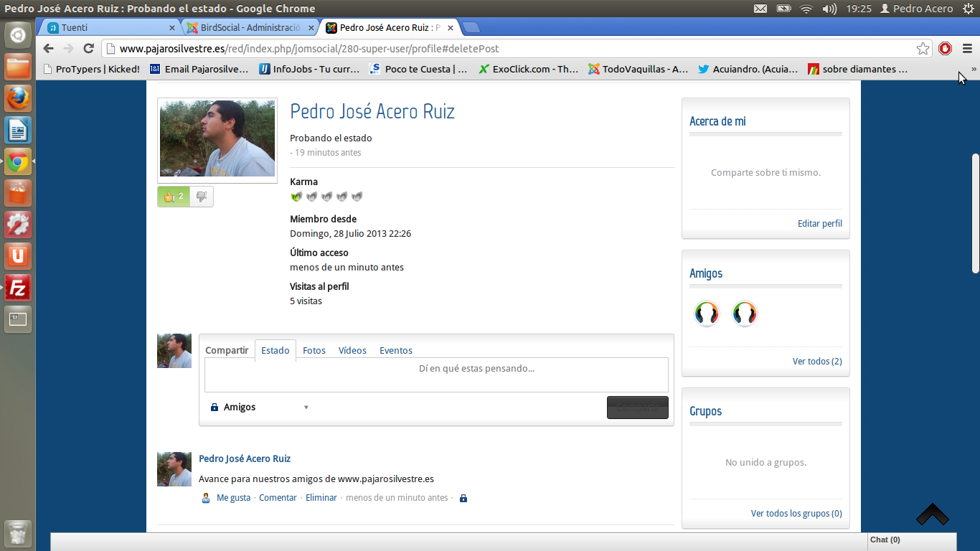The width and height of the screenshot is (980, 551).
Task: Open the Chrome hamburger menu
Action: pos(967,49)
